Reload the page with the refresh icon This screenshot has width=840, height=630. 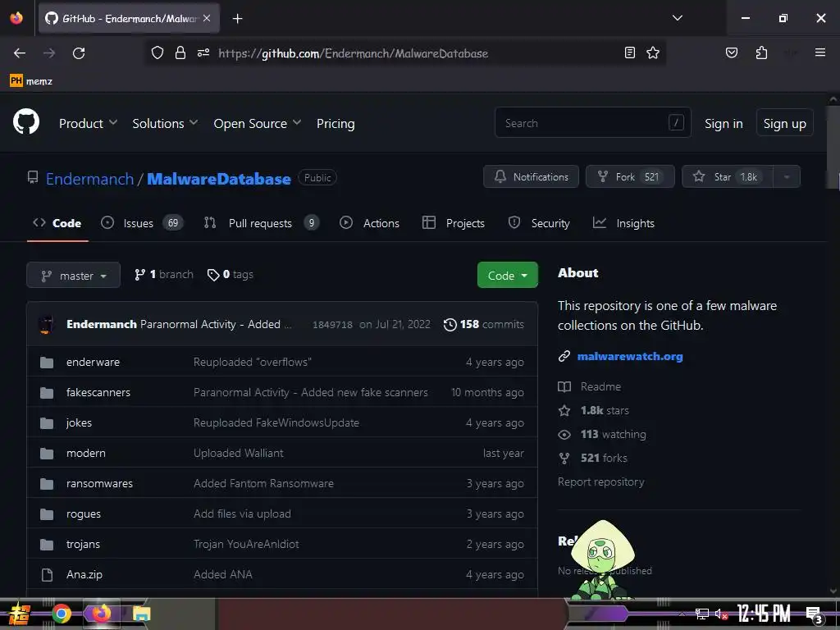pyautogui.click(x=79, y=53)
